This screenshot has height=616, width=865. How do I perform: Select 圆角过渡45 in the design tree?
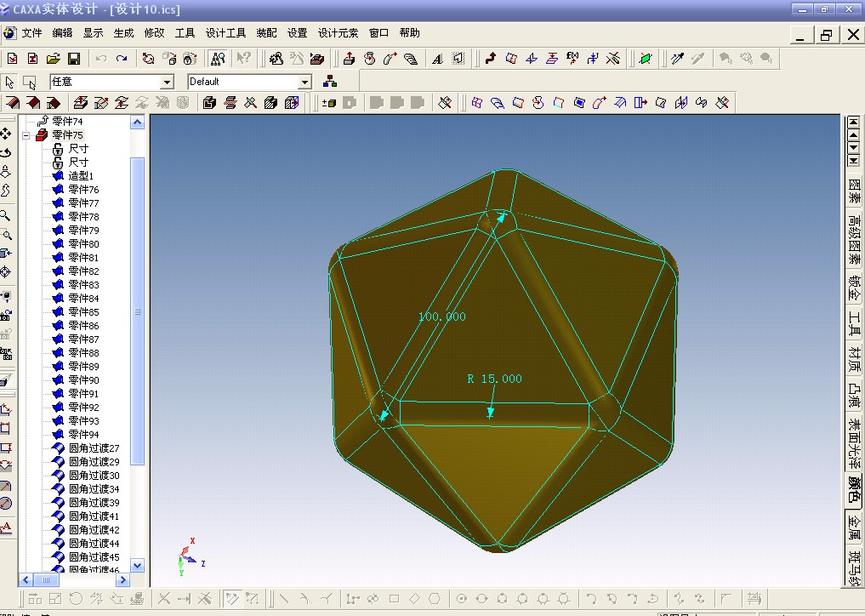pyautogui.click(x=94, y=557)
